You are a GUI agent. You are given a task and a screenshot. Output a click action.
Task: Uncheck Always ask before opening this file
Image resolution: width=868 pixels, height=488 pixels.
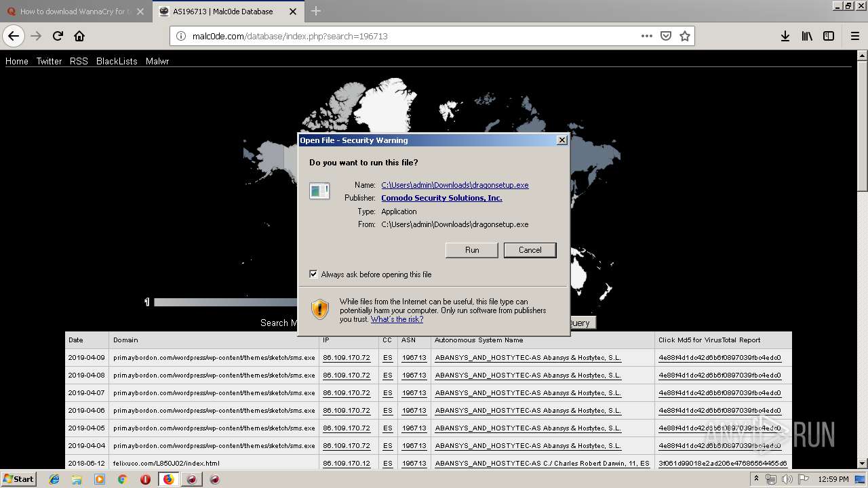(x=313, y=274)
